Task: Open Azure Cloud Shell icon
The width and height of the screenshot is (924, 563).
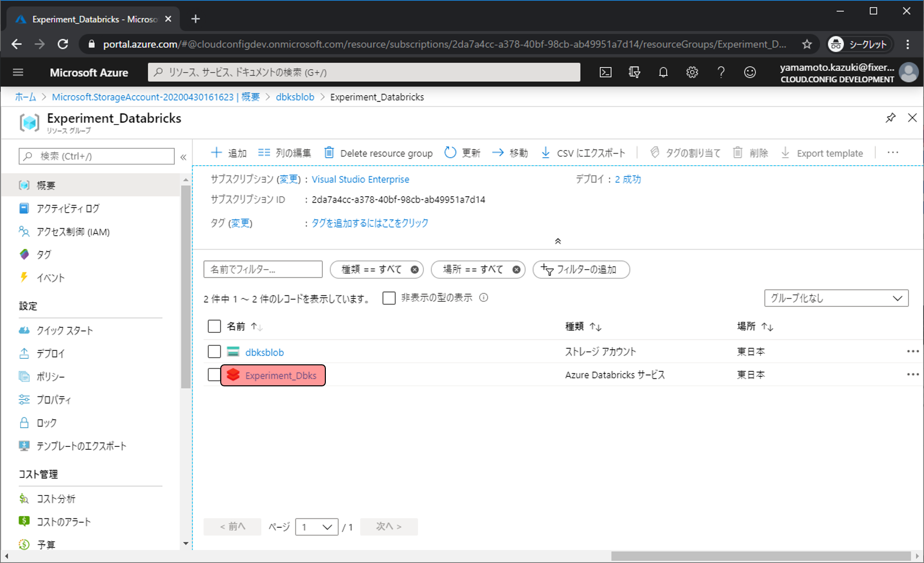Action: (605, 73)
